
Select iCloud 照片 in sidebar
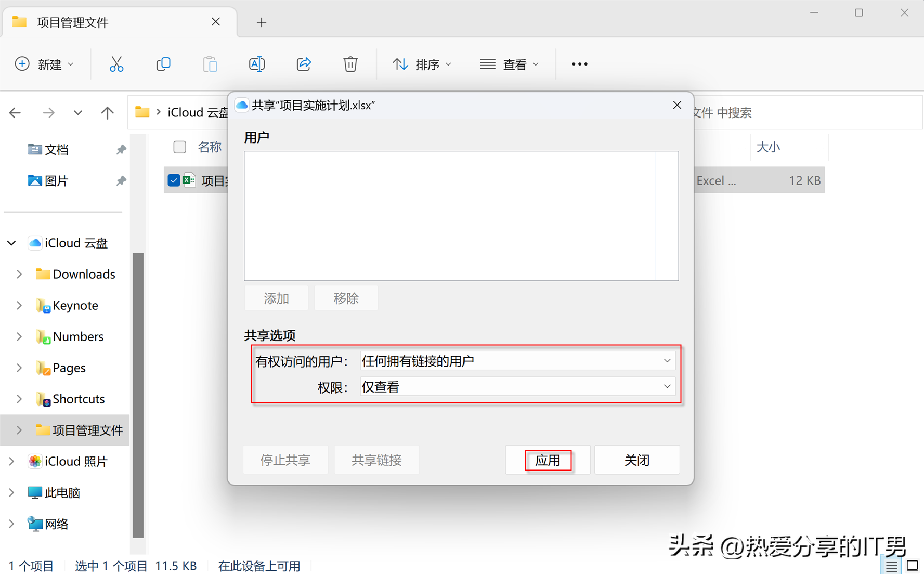pyautogui.click(x=68, y=461)
